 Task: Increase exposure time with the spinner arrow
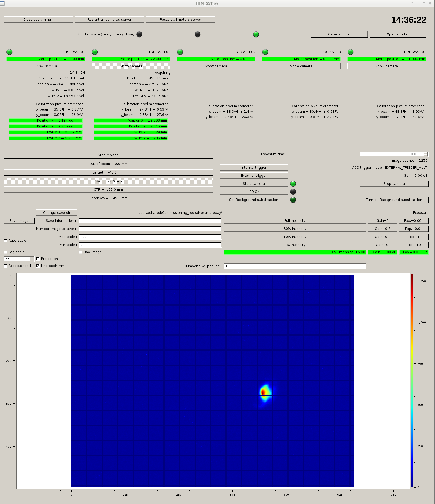426,153
